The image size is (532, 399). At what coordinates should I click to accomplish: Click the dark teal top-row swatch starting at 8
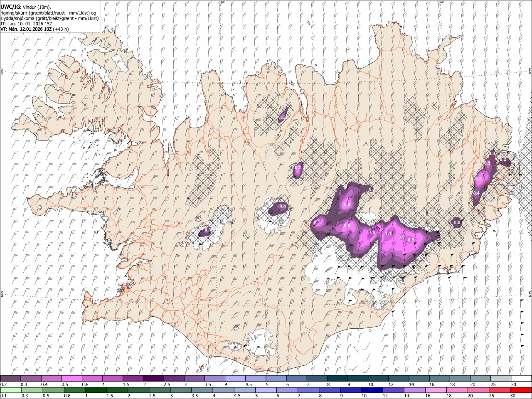pyautogui.click(x=337, y=379)
